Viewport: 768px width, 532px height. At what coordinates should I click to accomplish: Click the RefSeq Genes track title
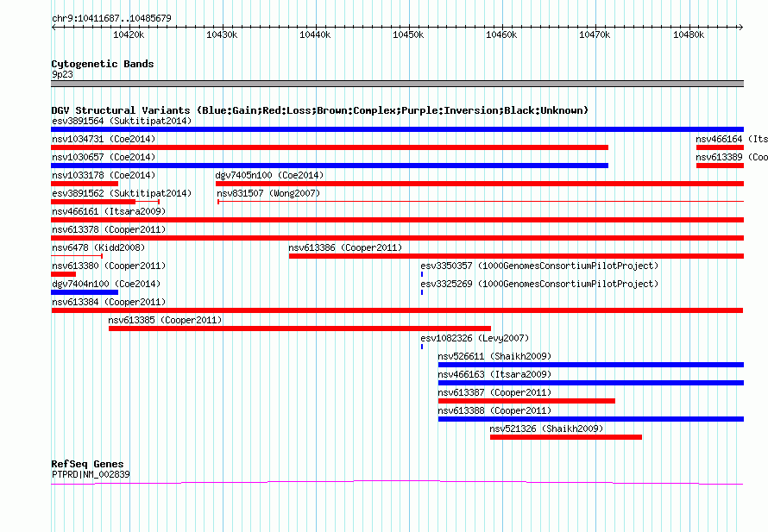(87, 464)
